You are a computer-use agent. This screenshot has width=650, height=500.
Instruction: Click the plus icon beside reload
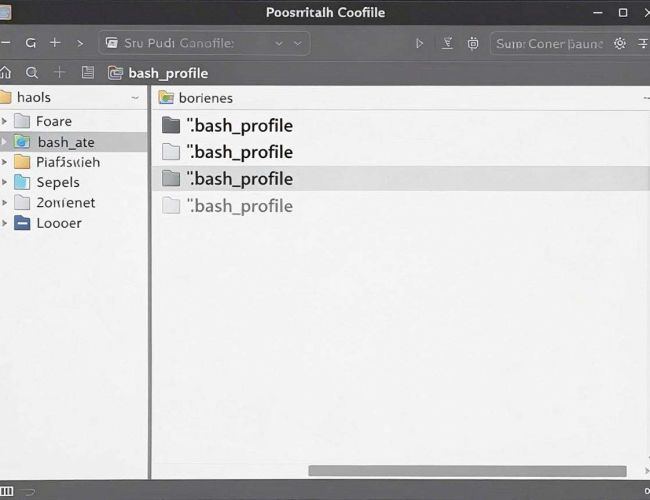pos(55,43)
